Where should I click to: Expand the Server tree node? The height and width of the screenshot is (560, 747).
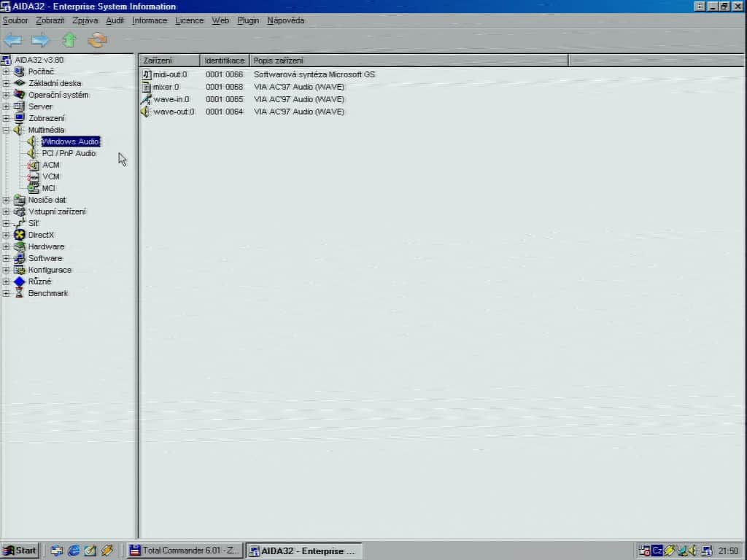pyautogui.click(x=6, y=106)
